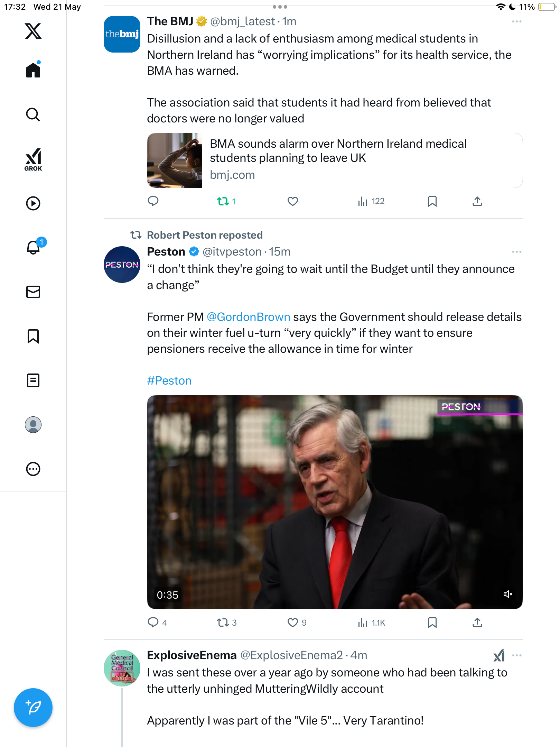Open the search magnifier icon
Screen dimensions: 560x747
coord(33,115)
